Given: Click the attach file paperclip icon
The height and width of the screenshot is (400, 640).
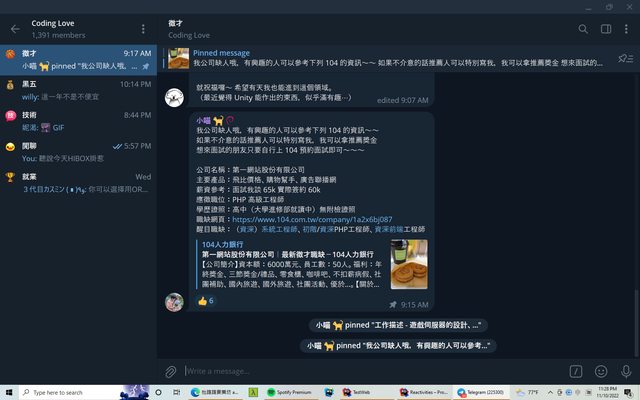Looking at the screenshot, I should click(171, 371).
